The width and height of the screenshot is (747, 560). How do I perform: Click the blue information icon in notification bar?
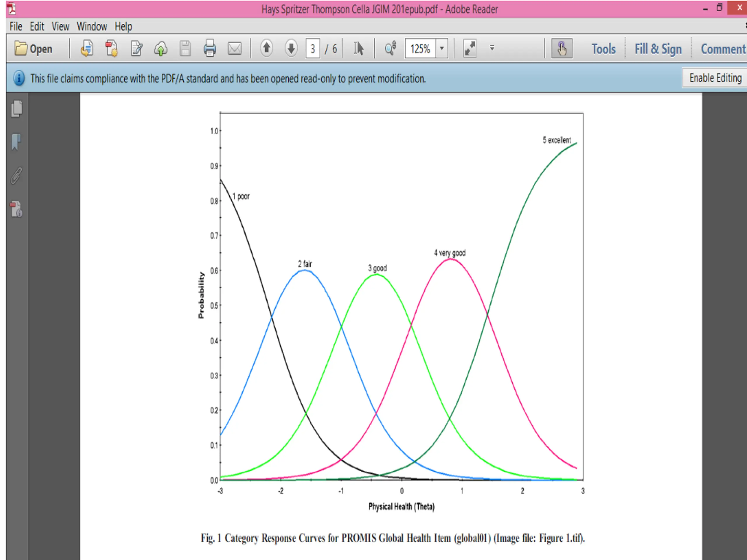click(19, 78)
